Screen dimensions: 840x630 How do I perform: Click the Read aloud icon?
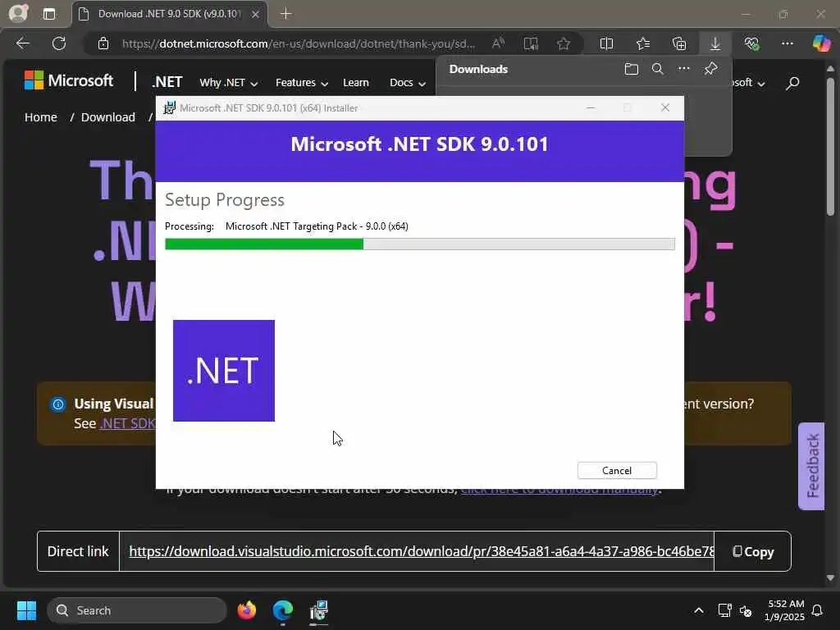click(498, 43)
